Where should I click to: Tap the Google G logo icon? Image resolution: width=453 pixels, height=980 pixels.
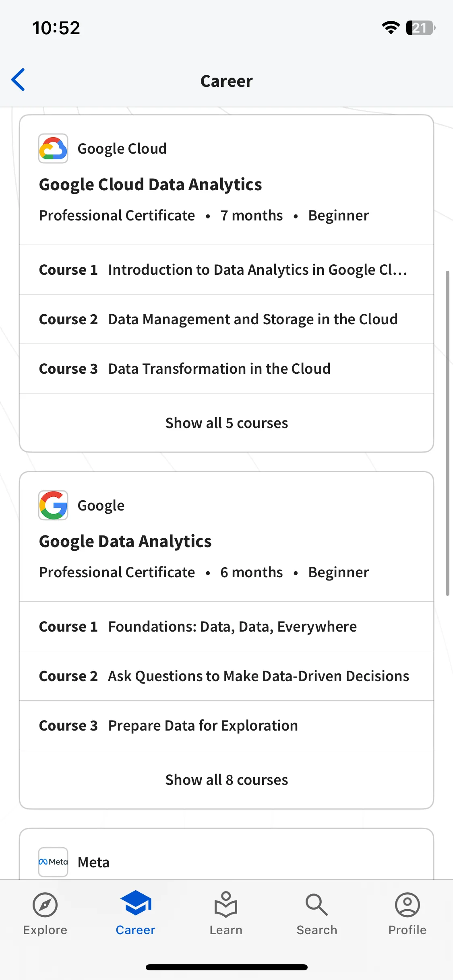53,505
